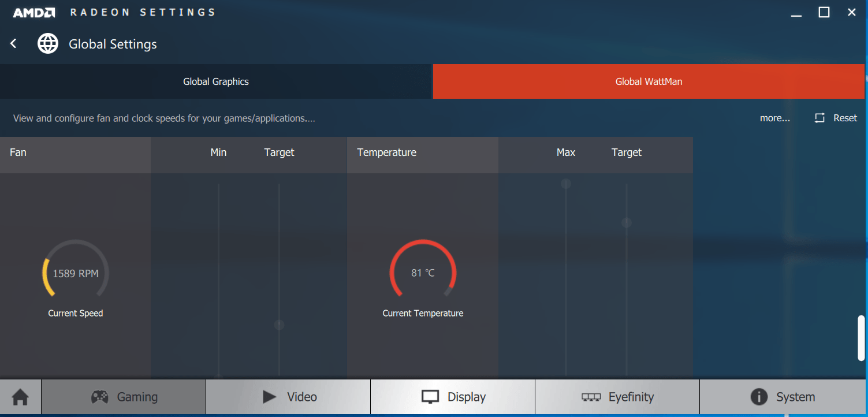868x417 pixels.
Task: Click the Global Settings globe icon
Action: pyautogui.click(x=48, y=44)
